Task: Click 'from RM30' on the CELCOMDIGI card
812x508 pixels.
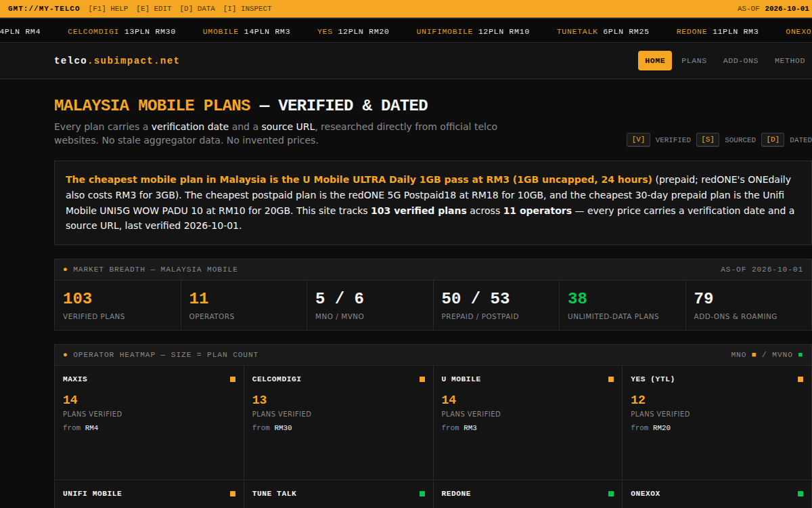Action: click(x=272, y=428)
